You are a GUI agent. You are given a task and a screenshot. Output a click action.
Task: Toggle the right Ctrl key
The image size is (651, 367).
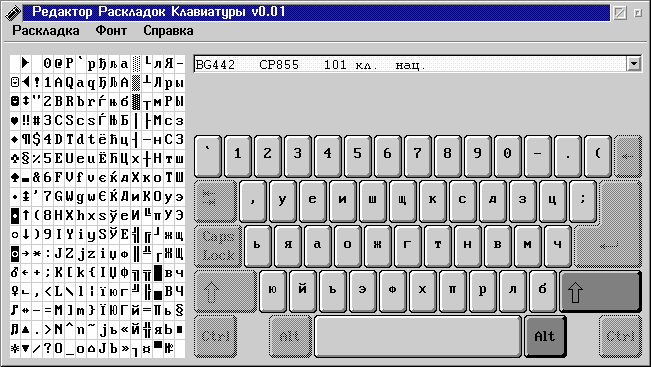[620, 336]
